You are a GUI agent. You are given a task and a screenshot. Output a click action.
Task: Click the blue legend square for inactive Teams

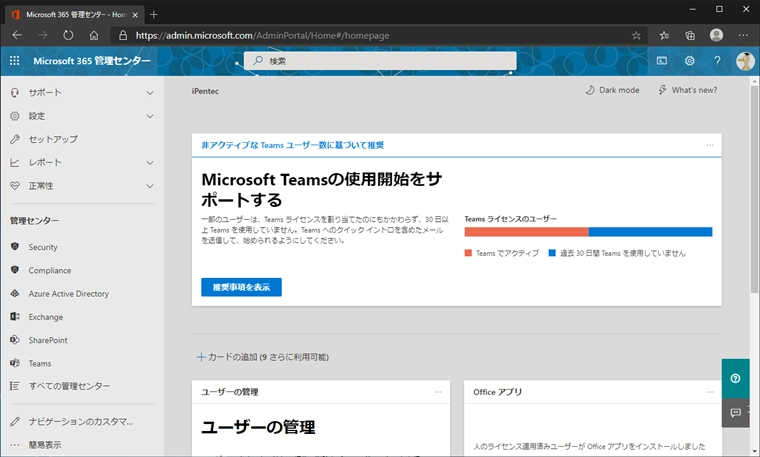552,253
